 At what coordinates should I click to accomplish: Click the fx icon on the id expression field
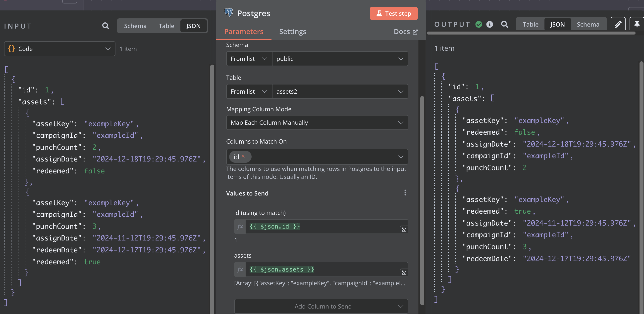240,226
